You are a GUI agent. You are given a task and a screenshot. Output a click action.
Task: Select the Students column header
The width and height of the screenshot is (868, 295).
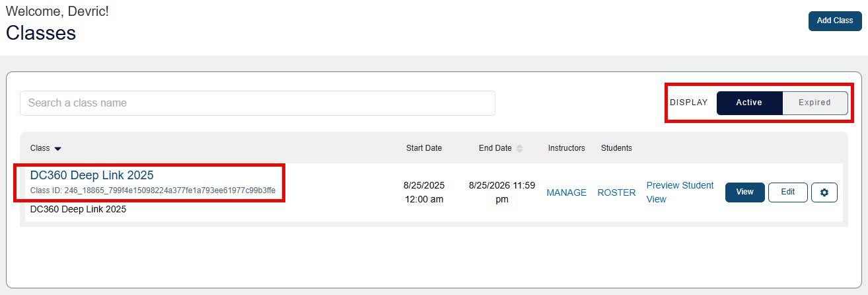pyautogui.click(x=616, y=148)
